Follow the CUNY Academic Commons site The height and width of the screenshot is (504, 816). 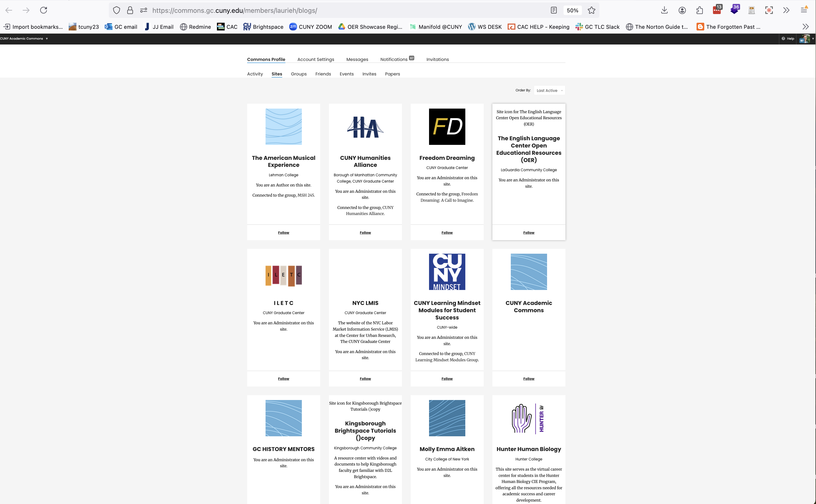(x=528, y=379)
